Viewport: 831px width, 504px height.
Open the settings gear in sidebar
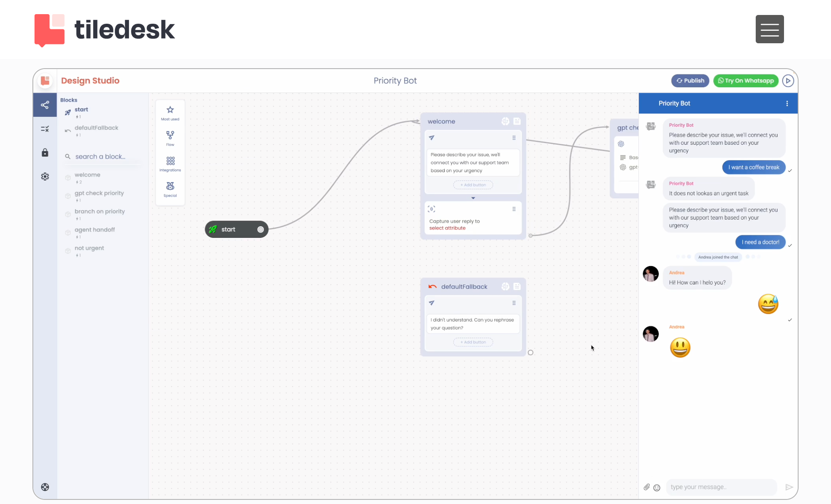[x=45, y=177]
